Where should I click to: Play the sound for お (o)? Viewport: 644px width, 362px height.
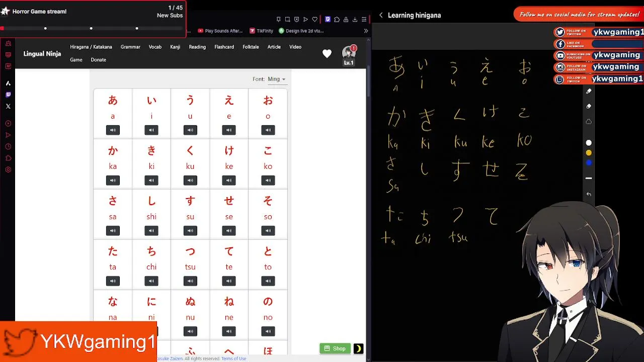(268, 130)
